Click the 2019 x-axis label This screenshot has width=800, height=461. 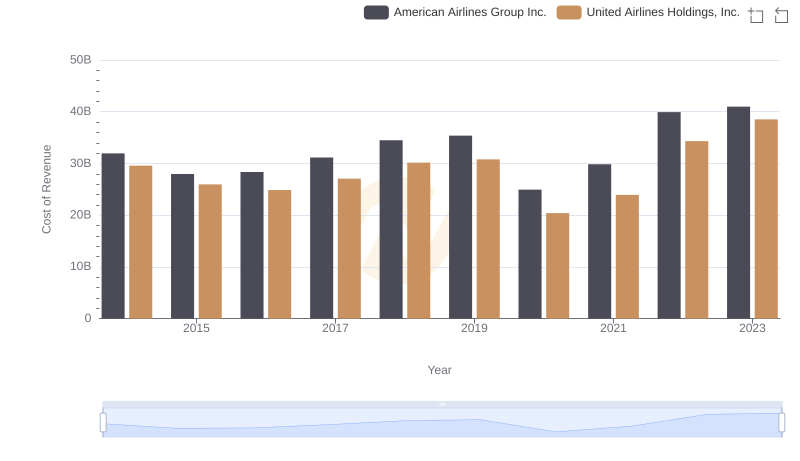(x=474, y=328)
